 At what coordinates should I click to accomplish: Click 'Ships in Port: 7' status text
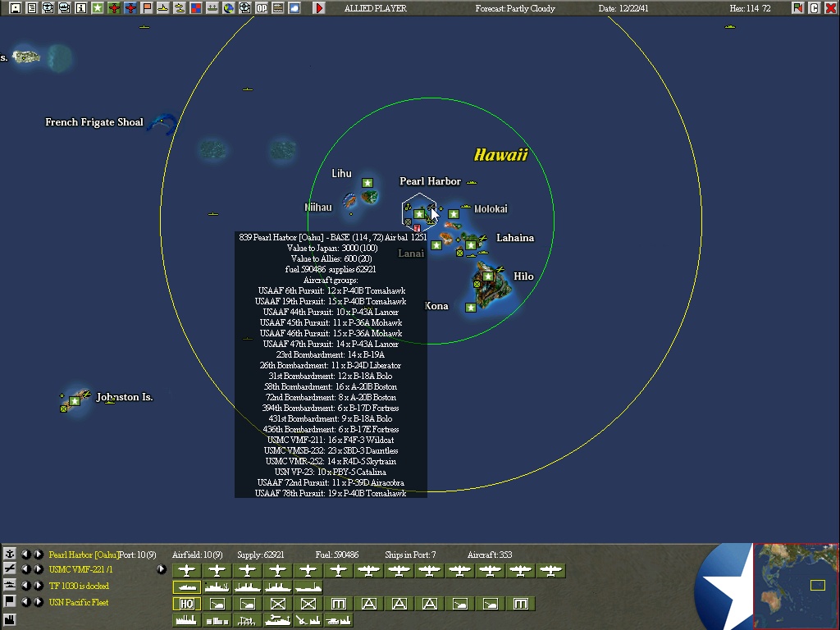tap(410, 555)
